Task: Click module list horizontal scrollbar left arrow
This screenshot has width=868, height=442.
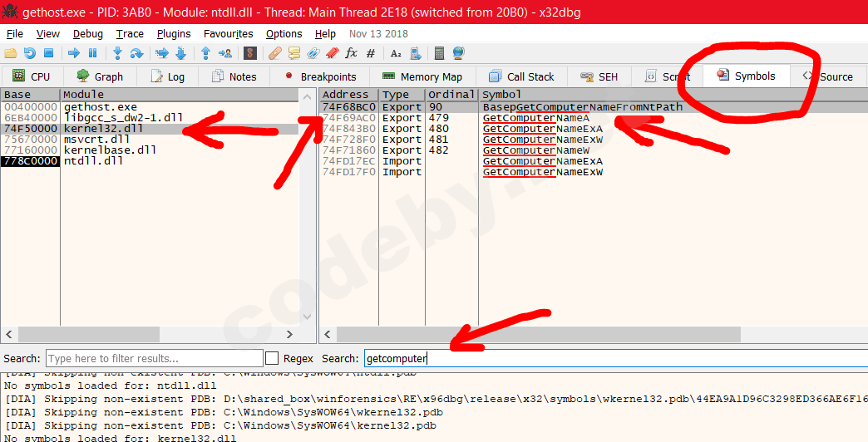Action: 9,334
